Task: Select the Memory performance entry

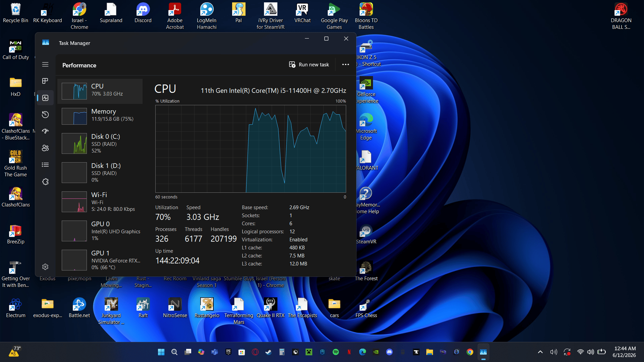Action: 100,116
